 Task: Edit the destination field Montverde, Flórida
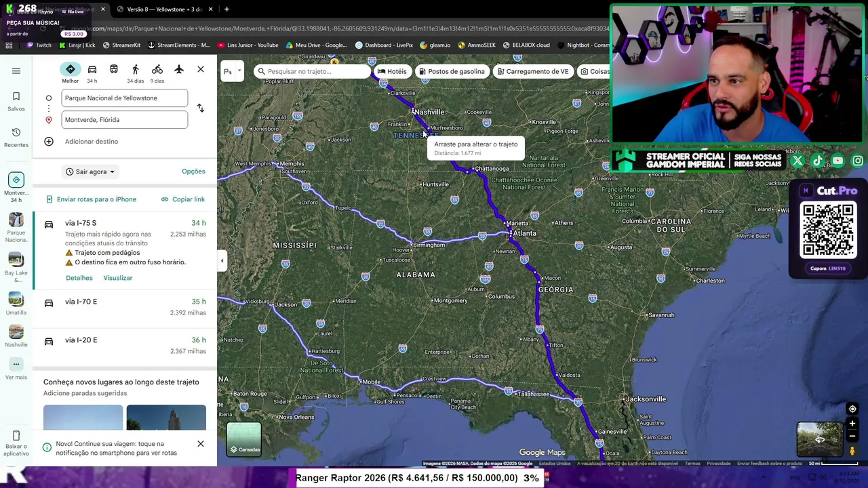tap(125, 120)
